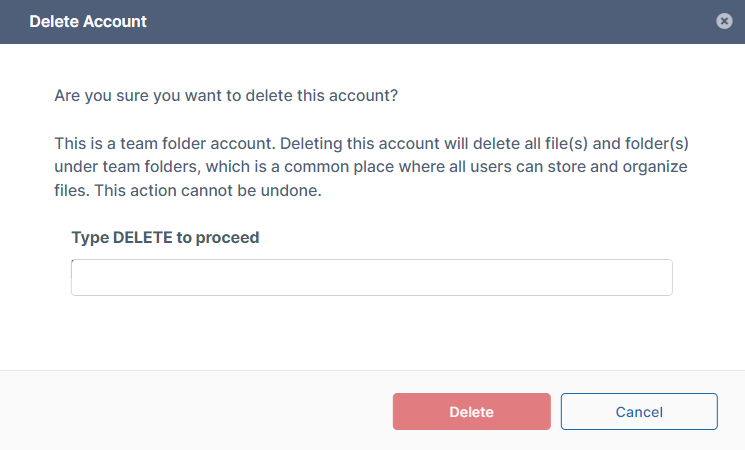This screenshot has height=450, width=745.
Task: Click the 'Delete Account' dialog title
Action: pyautogui.click(x=88, y=21)
